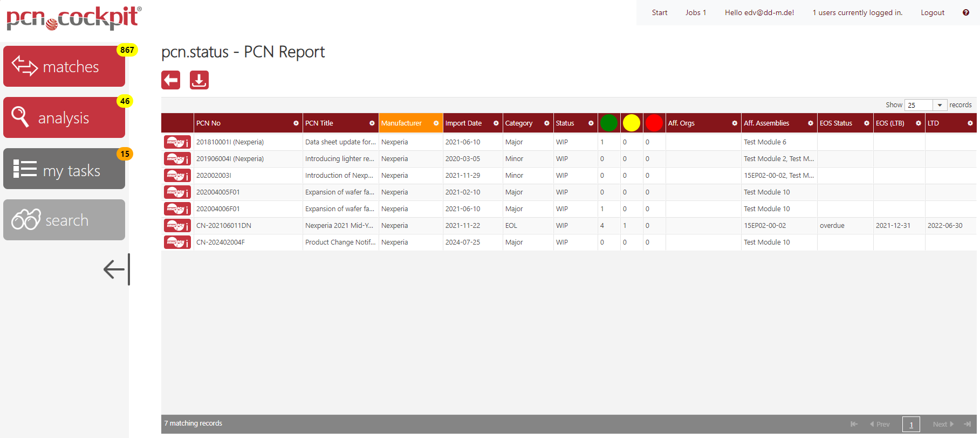Open the analysis section
The width and height of the screenshot is (980, 438).
pyautogui.click(x=64, y=117)
